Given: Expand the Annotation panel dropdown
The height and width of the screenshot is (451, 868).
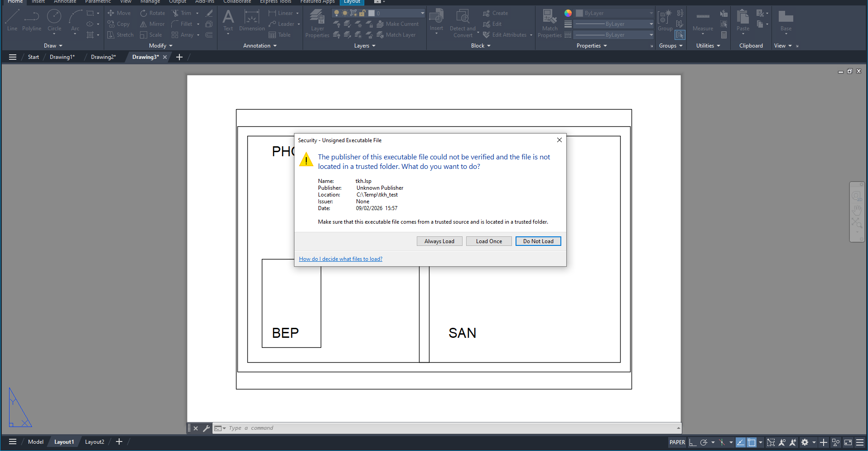Looking at the screenshot, I should (260, 46).
